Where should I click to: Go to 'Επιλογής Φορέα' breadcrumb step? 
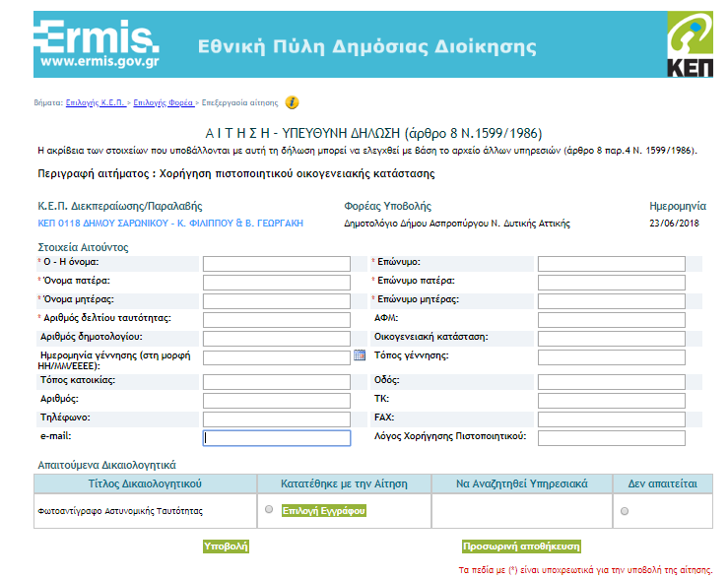(x=163, y=102)
